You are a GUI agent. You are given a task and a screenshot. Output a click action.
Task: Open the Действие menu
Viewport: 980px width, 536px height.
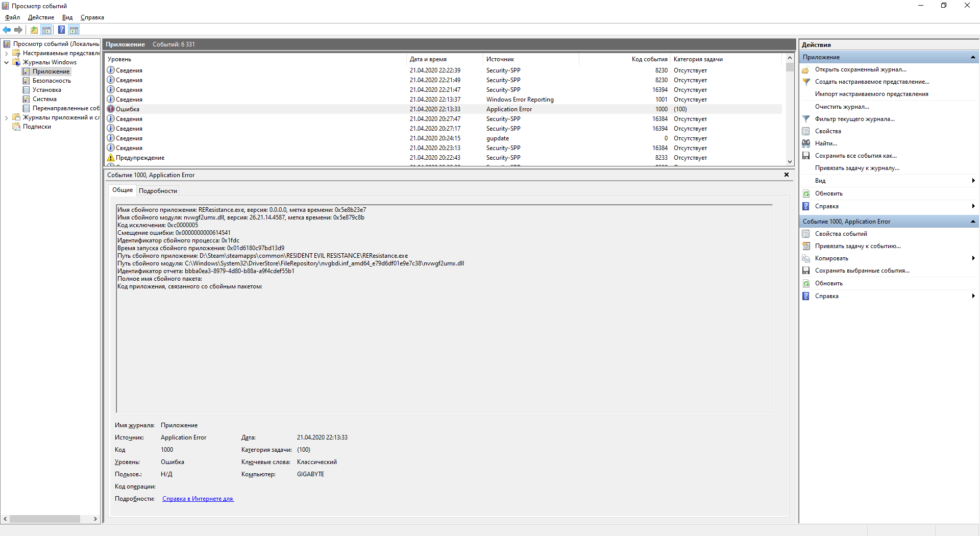(x=41, y=17)
